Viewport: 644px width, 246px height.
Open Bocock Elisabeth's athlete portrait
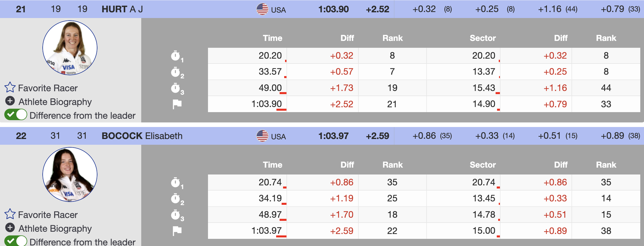pos(70,174)
